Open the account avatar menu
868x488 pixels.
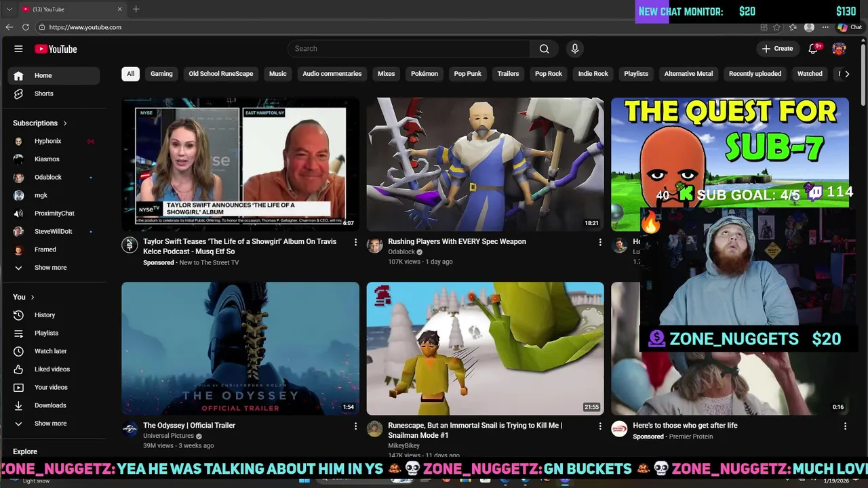point(839,49)
